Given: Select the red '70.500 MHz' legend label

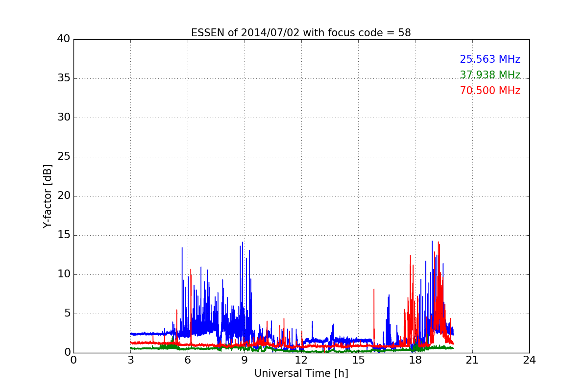Looking at the screenshot, I should 490,91.
